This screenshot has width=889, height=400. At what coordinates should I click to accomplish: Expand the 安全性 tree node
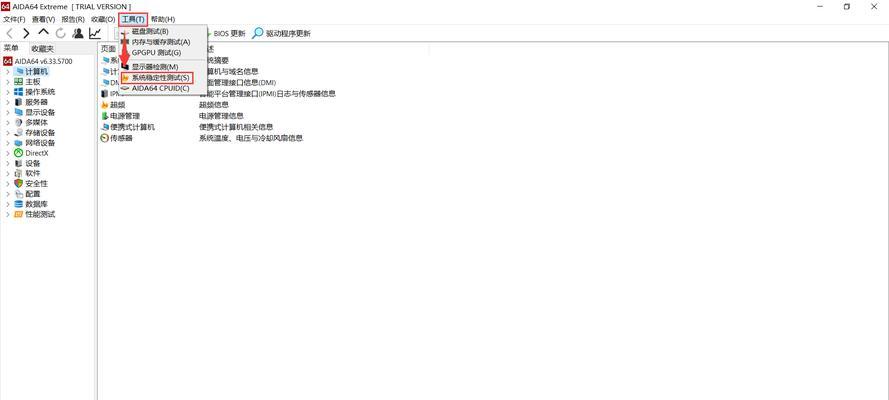[8, 184]
